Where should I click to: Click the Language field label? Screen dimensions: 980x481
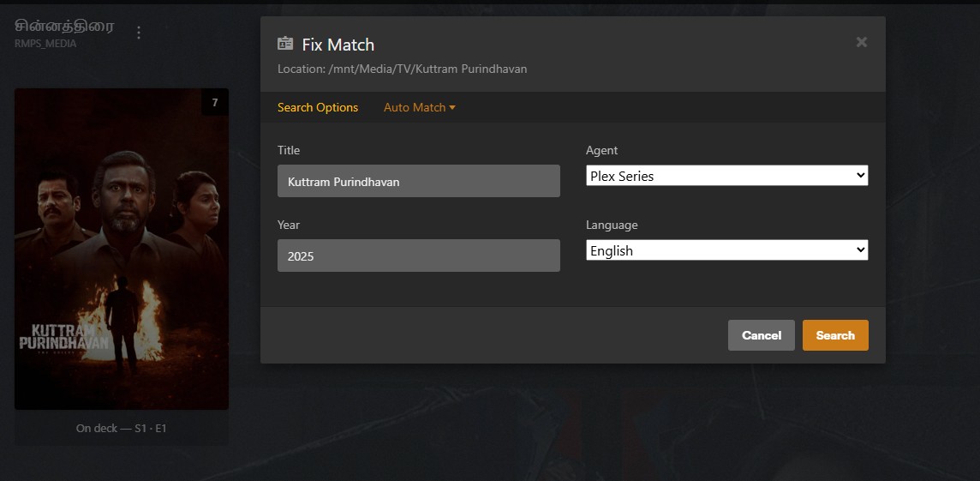click(x=612, y=225)
